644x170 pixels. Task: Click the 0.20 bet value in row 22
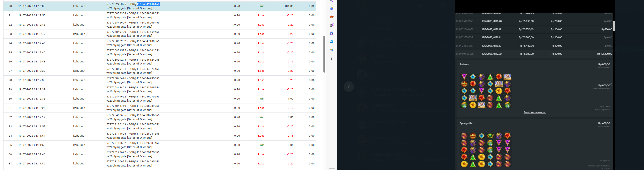[x=237, y=25]
